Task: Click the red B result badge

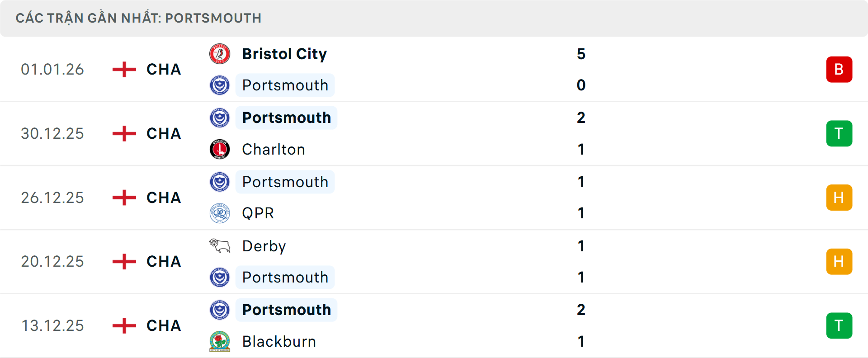Action: click(840, 69)
